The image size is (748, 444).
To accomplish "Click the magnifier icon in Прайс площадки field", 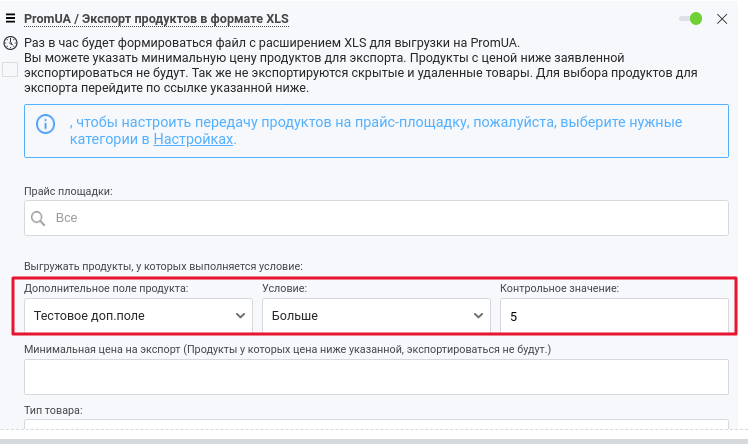I will coord(38,218).
